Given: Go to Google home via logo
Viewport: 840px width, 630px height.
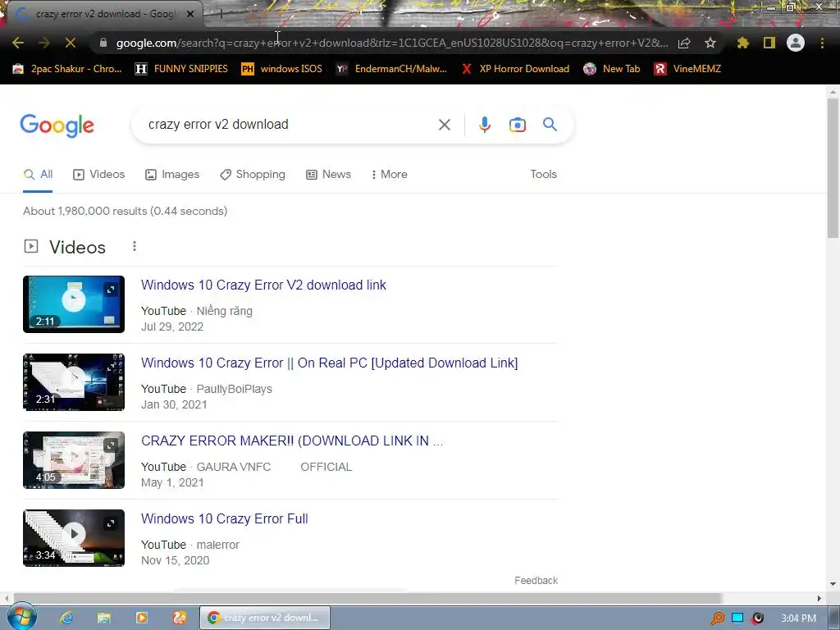Looking at the screenshot, I should point(57,126).
